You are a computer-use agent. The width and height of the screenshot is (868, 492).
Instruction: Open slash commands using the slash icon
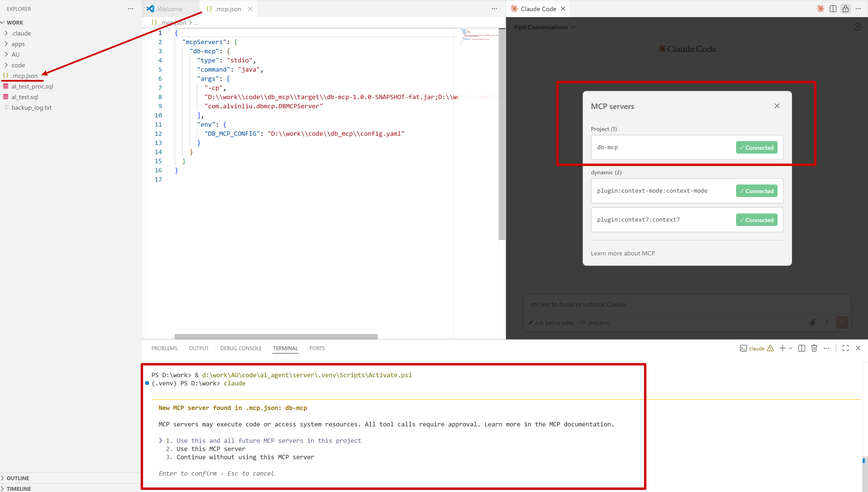[827, 322]
